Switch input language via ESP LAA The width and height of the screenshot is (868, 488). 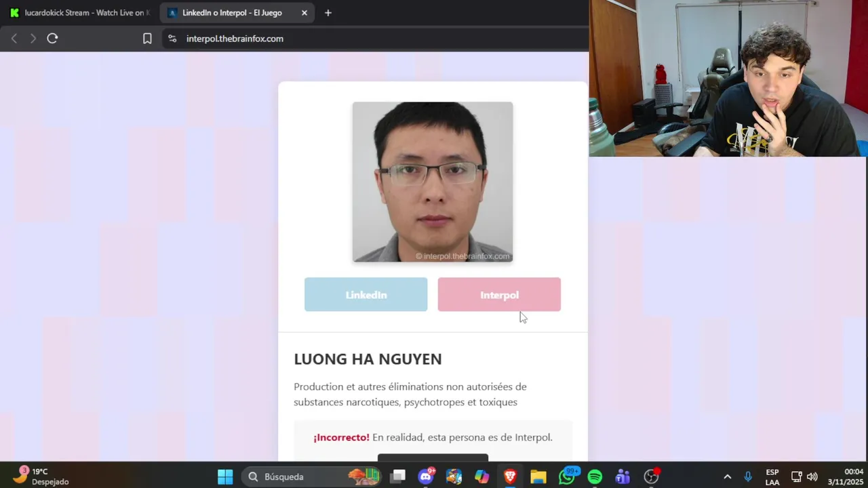click(772, 476)
